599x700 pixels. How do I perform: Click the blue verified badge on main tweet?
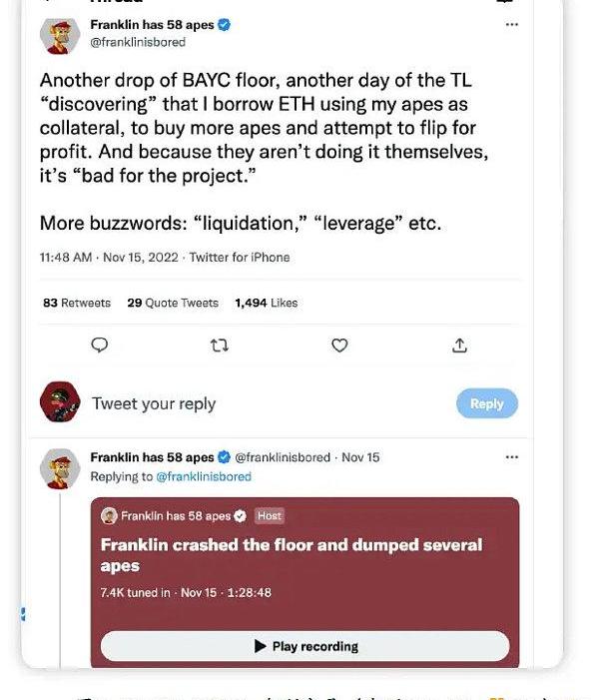click(225, 25)
